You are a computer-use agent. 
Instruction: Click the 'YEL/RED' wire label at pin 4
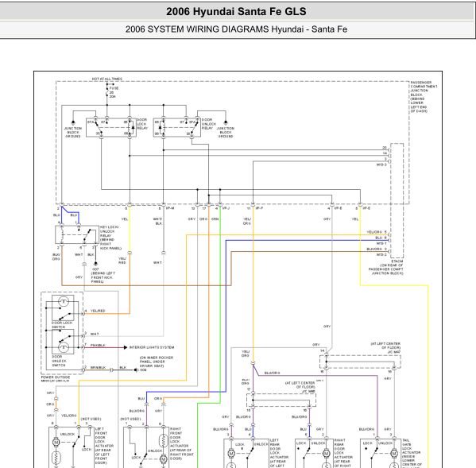98,311
